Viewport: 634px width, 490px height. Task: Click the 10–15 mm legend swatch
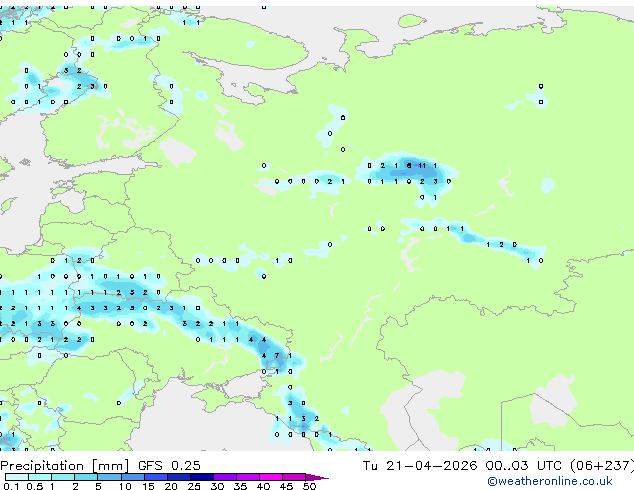pos(132,477)
